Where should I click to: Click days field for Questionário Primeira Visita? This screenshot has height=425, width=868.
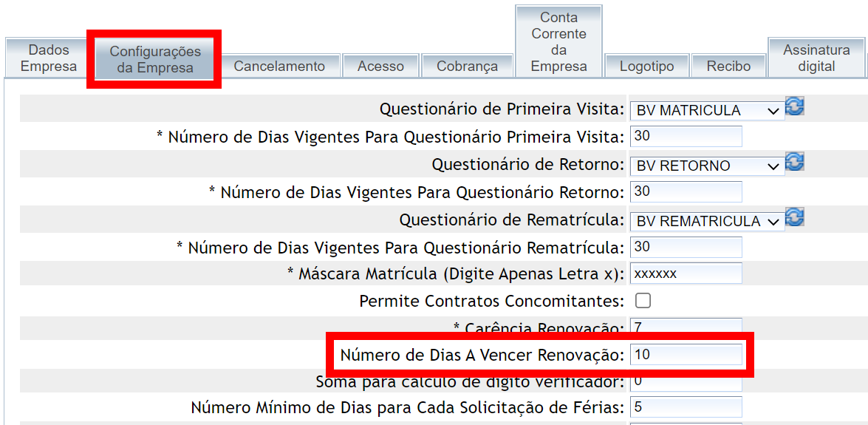686,136
